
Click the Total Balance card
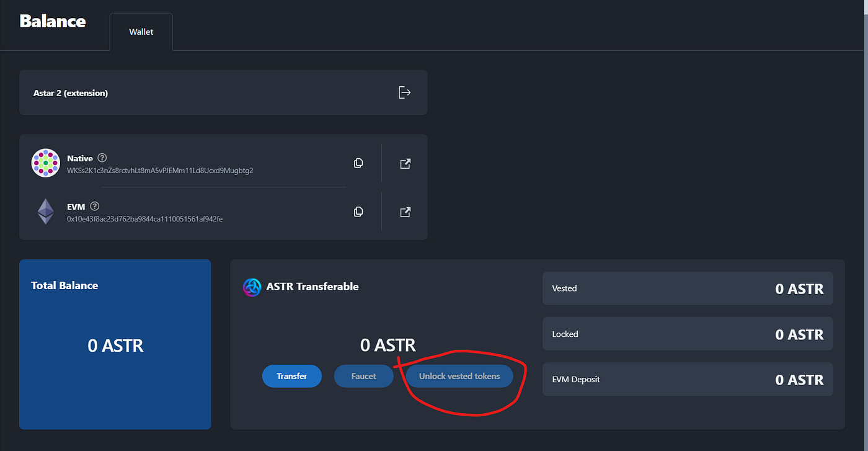[x=115, y=344]
